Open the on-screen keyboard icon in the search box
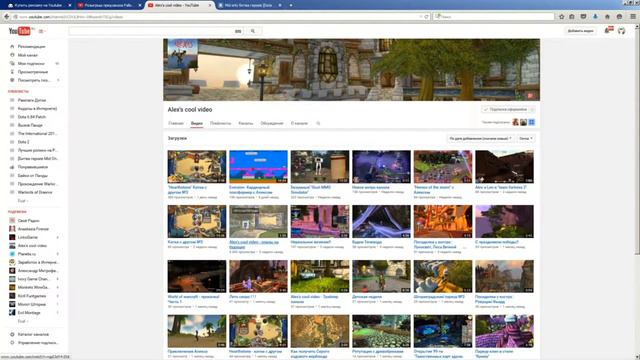 click(x=238, y=31)
